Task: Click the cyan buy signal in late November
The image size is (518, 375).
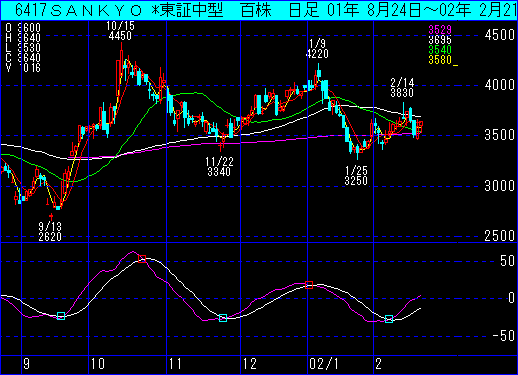Action: pos(223,318)
